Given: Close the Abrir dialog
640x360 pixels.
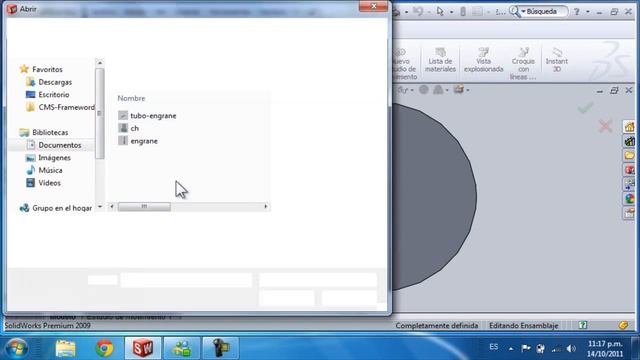Looking at the screenshot, I should point(373,6).
